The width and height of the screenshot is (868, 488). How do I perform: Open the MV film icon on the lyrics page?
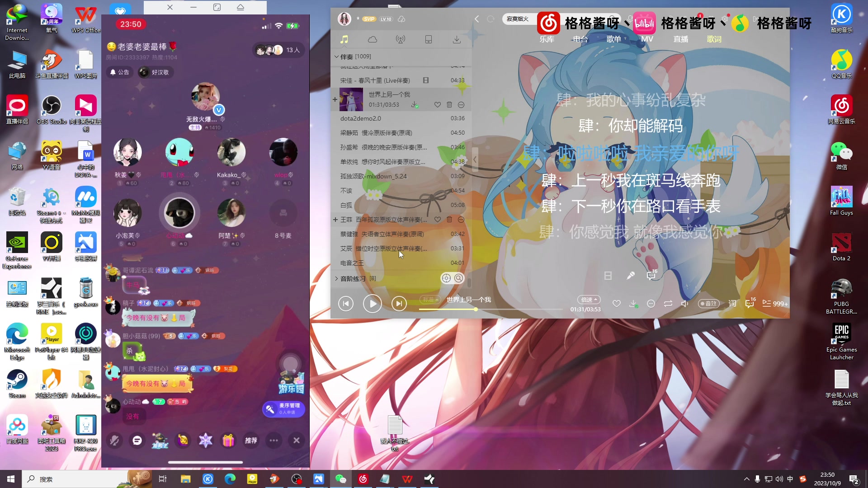point(608,276)
